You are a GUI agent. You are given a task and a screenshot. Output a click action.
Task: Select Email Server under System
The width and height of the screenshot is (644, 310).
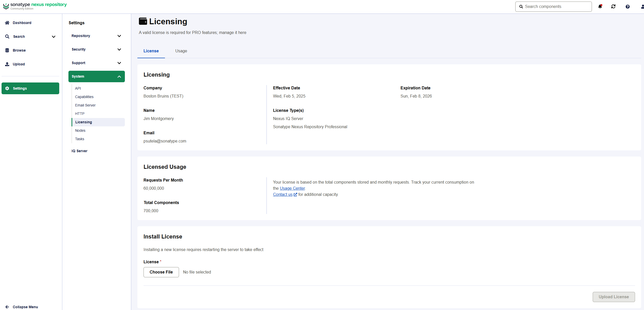(98, 105)
